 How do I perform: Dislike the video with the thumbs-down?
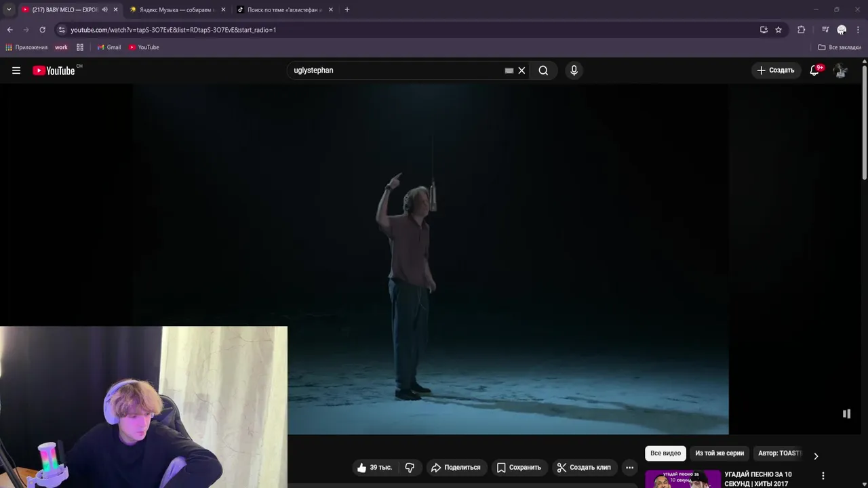coord(410,468)
